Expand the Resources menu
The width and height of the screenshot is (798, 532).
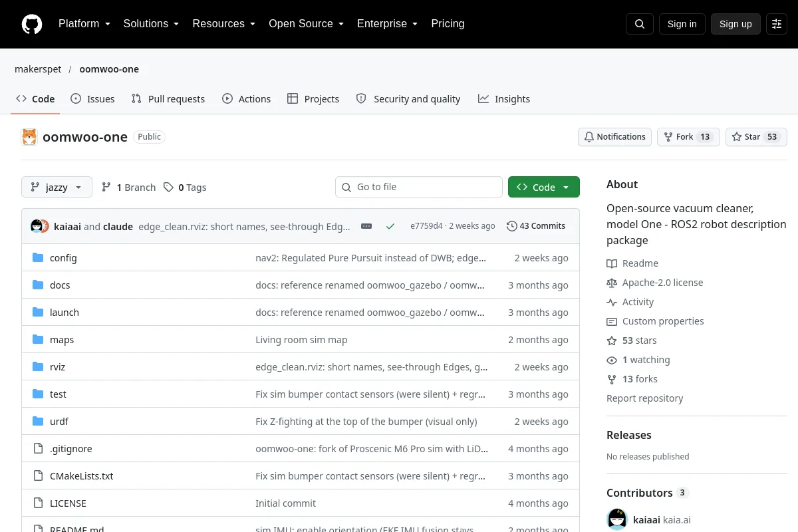[223, 24]
